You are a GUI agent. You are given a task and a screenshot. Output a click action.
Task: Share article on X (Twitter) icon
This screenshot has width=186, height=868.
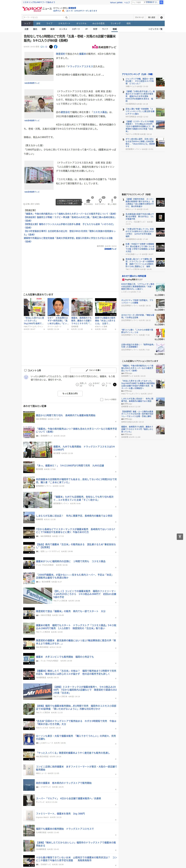(51, 47)
